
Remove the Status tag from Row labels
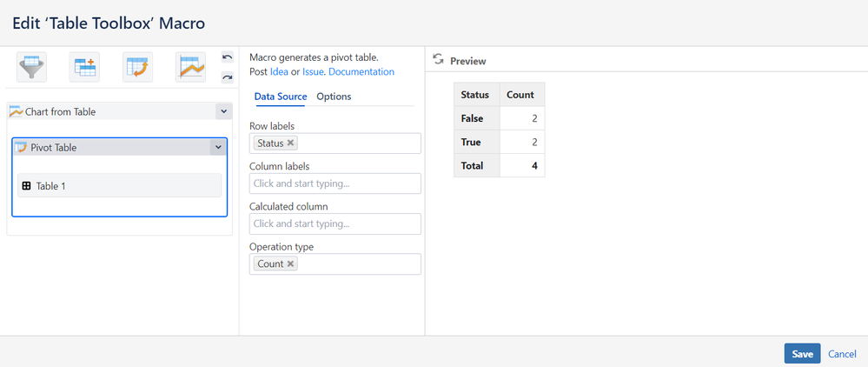[x=291, y=143]
